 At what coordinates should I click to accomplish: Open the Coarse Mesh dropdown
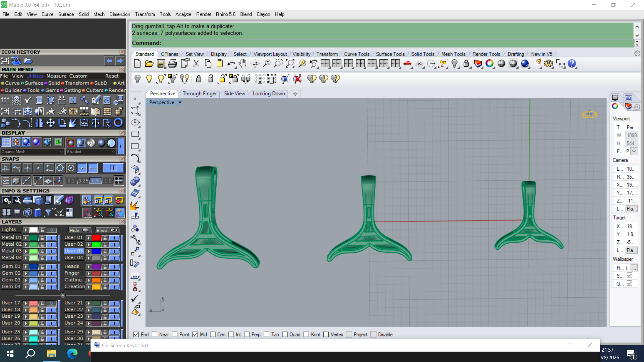click(32, 152)
